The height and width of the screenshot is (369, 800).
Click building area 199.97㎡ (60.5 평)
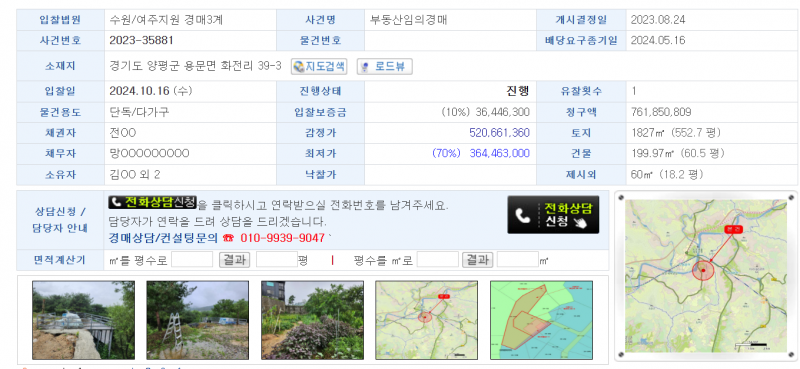click(678, 154)
